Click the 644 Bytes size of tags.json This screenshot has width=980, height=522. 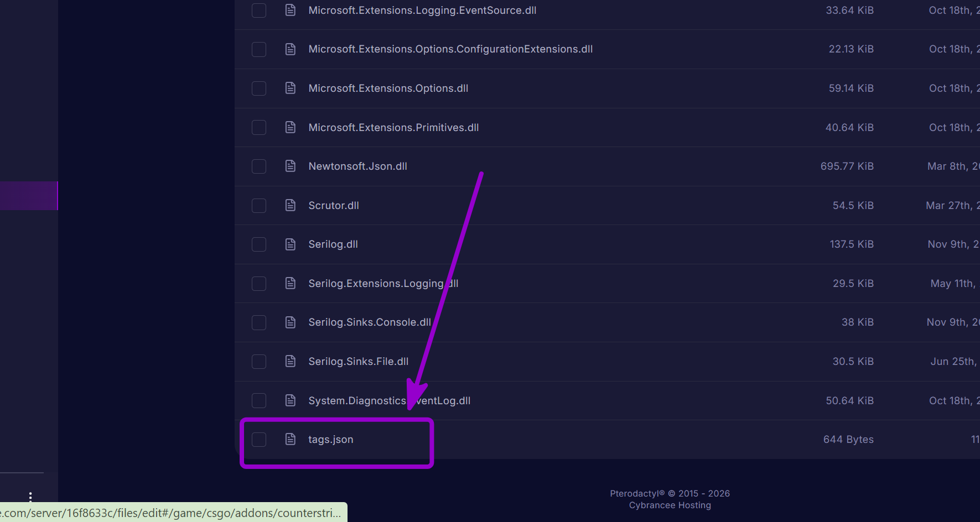tap(848, 439)
